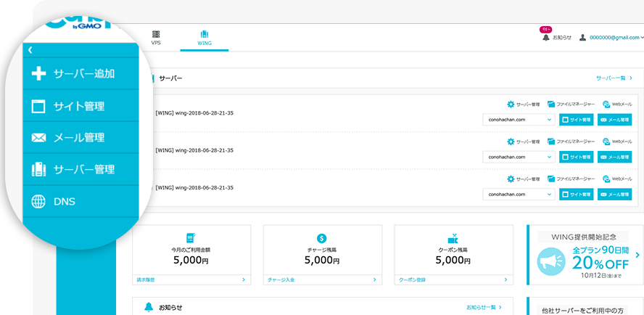
Task: Select the envelope メール管理 sidebar icon
Action: pos(39,138)
